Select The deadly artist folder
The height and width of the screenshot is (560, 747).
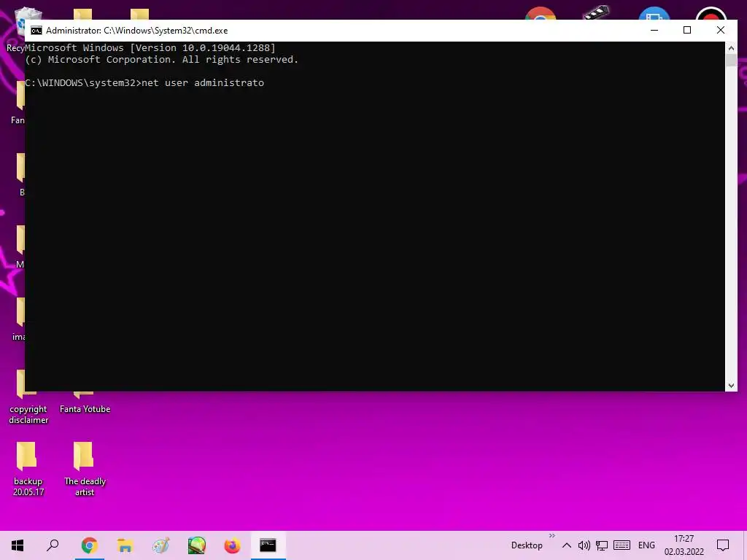85,469
